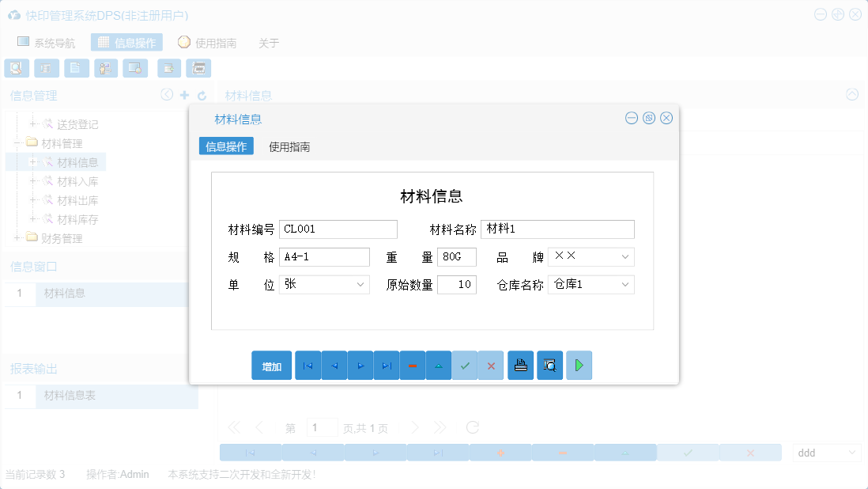Click the page number input field
Screen dimensions: 868x489
coord(322,426)
